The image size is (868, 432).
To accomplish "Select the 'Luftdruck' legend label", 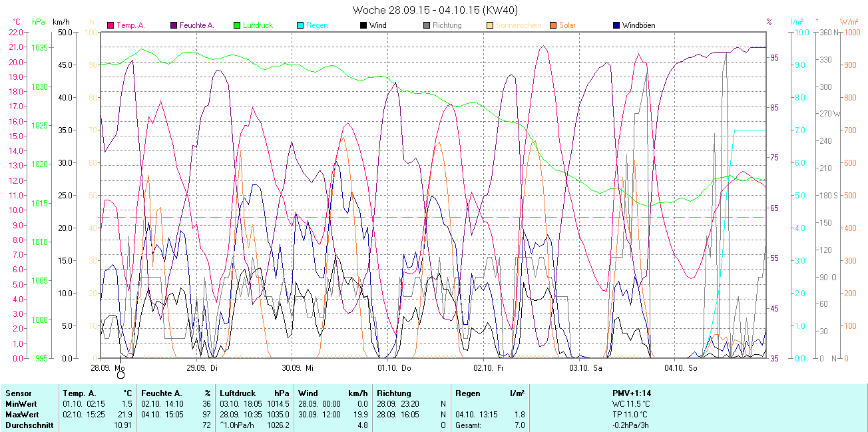I will [258, 25].
